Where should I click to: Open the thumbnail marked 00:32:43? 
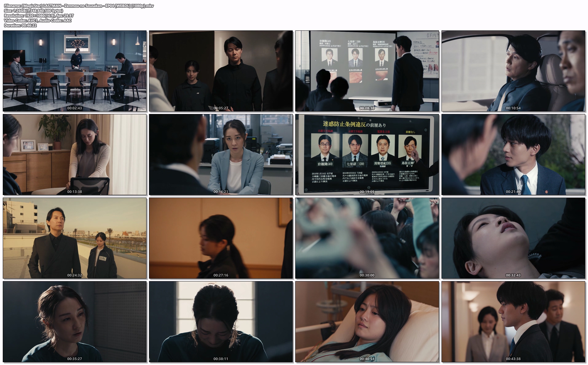coord(513,238)
